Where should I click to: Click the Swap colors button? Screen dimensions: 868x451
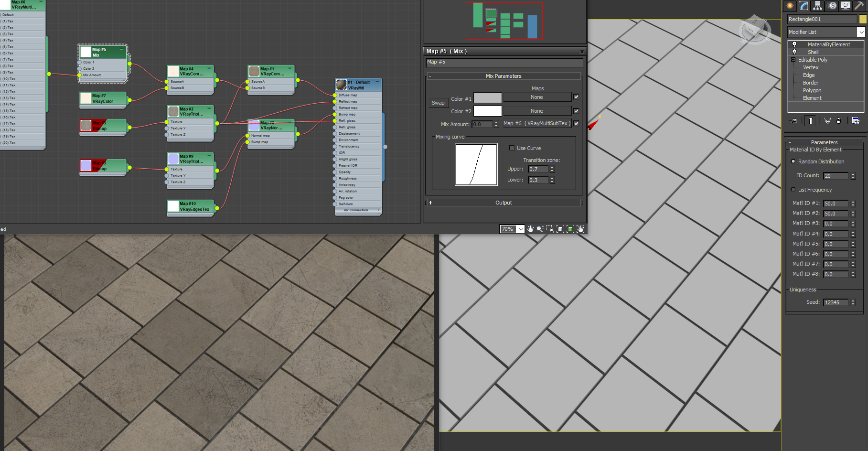click(438, 103)
